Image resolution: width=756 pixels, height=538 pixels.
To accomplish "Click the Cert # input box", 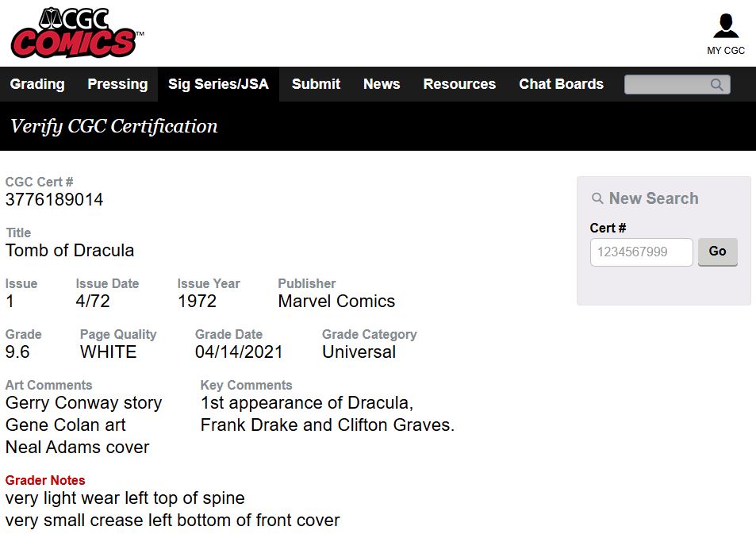I will point(641,252).
